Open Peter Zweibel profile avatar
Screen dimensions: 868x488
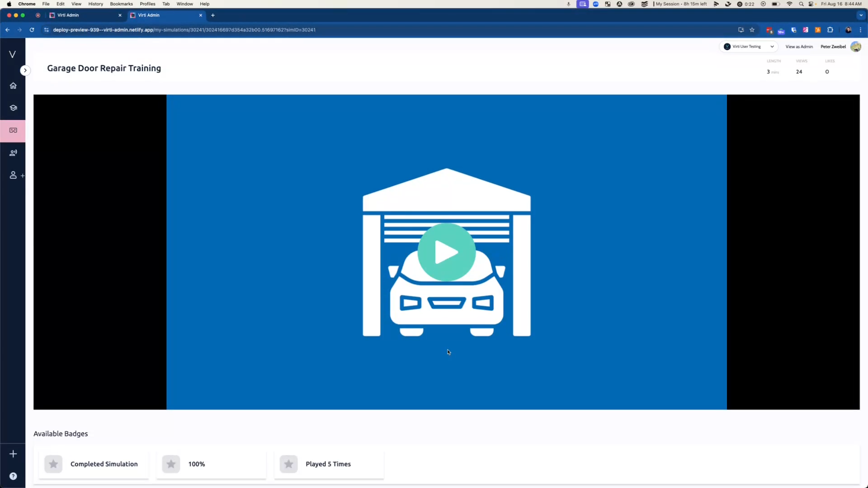(x=855, y=47)
